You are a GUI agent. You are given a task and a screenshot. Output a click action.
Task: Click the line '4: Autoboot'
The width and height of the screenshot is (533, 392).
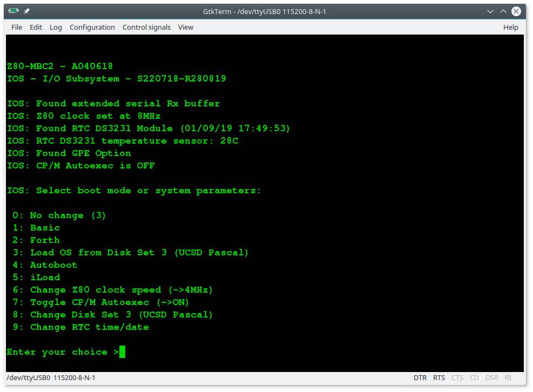[x=45, y=265]
